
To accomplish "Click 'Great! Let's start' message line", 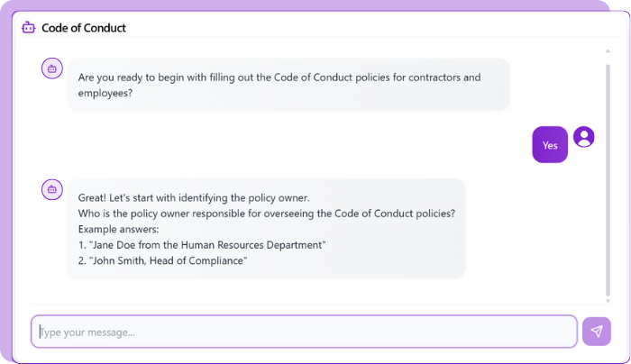I will pos(194,198).
